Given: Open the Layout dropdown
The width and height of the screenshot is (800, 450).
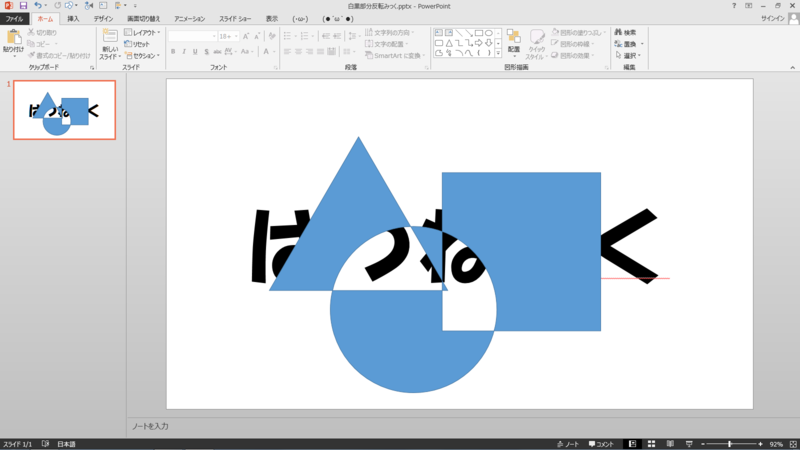Looking at the screenshot, I should tap(142, 33).
